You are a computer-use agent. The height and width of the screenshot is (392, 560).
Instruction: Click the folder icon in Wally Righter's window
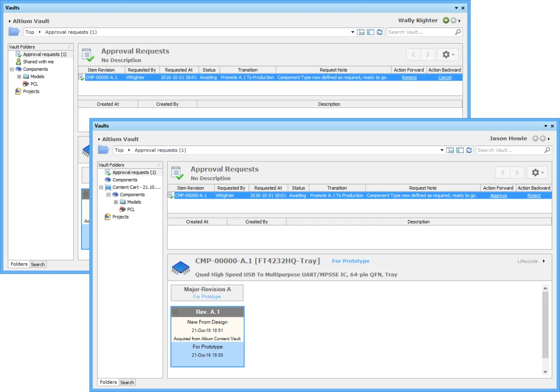click(x=14, y=32)
